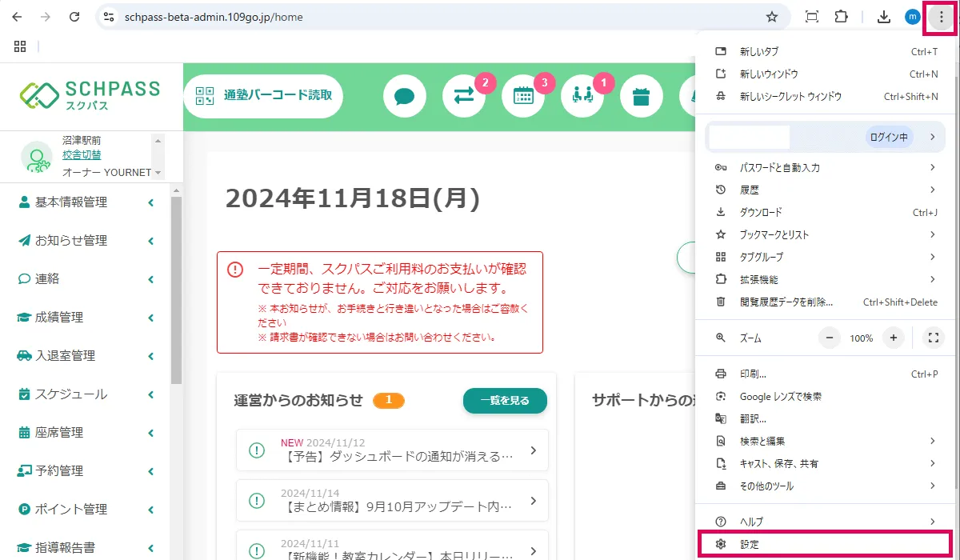The height and width of the screenshot is (560, 960).
Task: Zoom out with the minus button
Action: pos(830,338)
